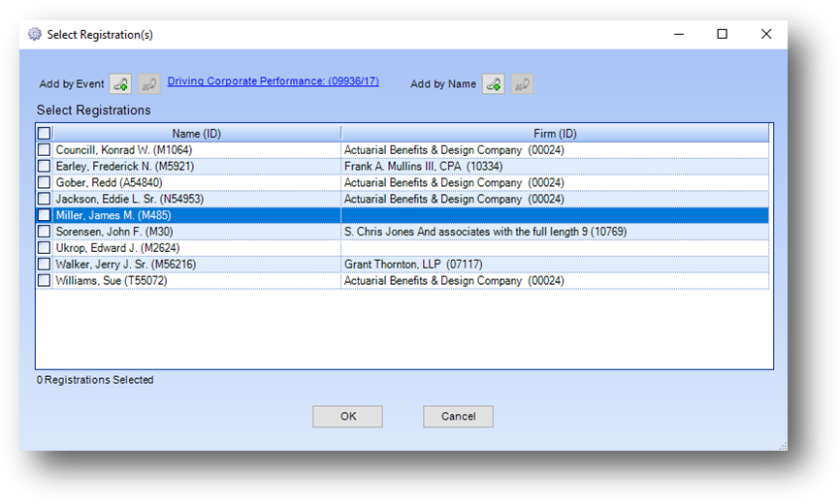The width and height of the screenshot is (840, 504).
Task: Maximize the Select Registration(s) window
Action: [722, 34]
